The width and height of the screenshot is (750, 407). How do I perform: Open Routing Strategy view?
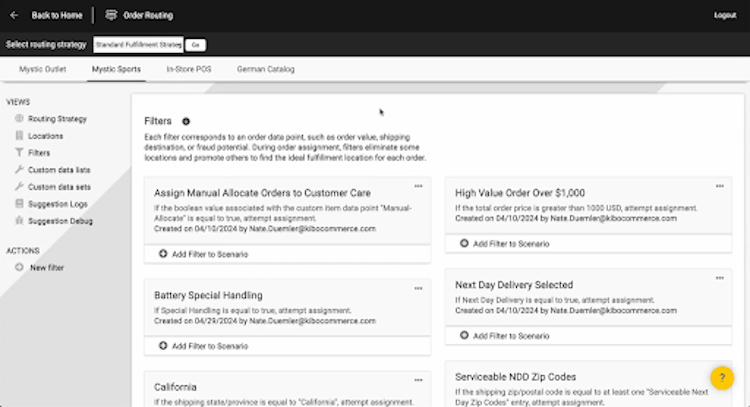[x=57, y=119]
